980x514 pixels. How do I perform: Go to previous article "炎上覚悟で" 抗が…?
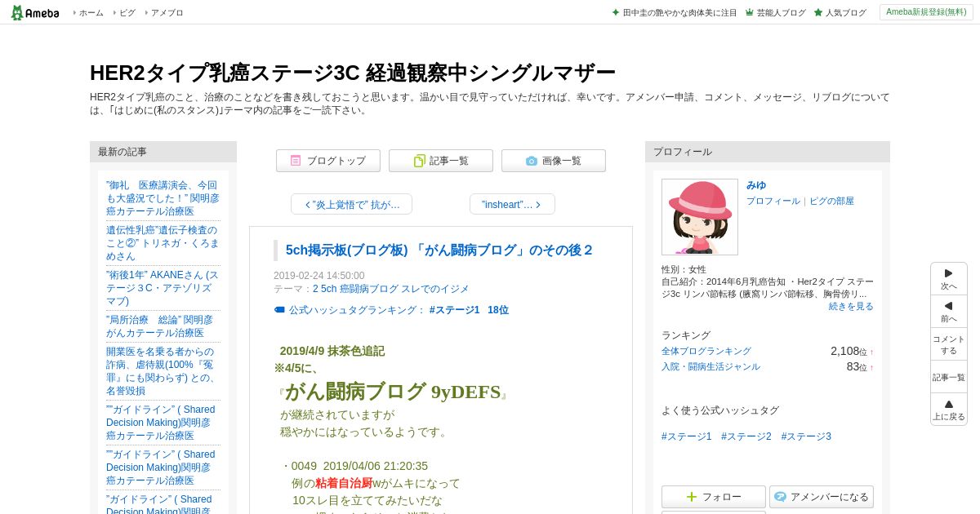pos(351,204)
